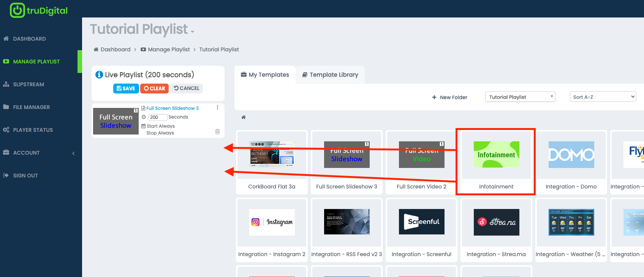Select the Full Screen Slideshow 3 template card
644x277 pixels.
point(347,163)
